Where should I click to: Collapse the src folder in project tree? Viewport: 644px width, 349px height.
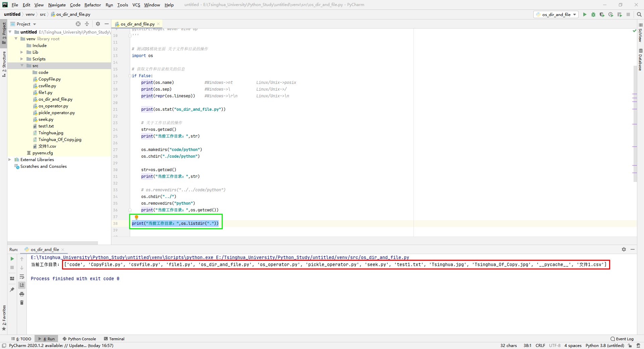click(22, 65)
